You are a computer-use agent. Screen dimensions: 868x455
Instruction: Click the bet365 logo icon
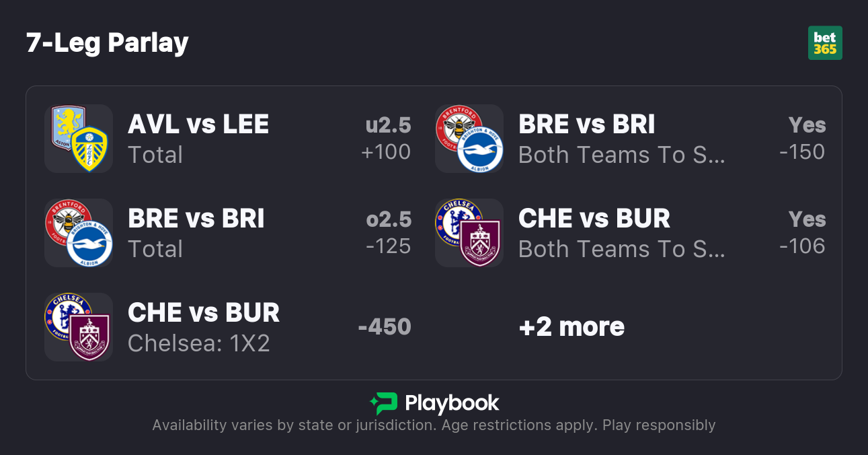[x=825, y=43]
